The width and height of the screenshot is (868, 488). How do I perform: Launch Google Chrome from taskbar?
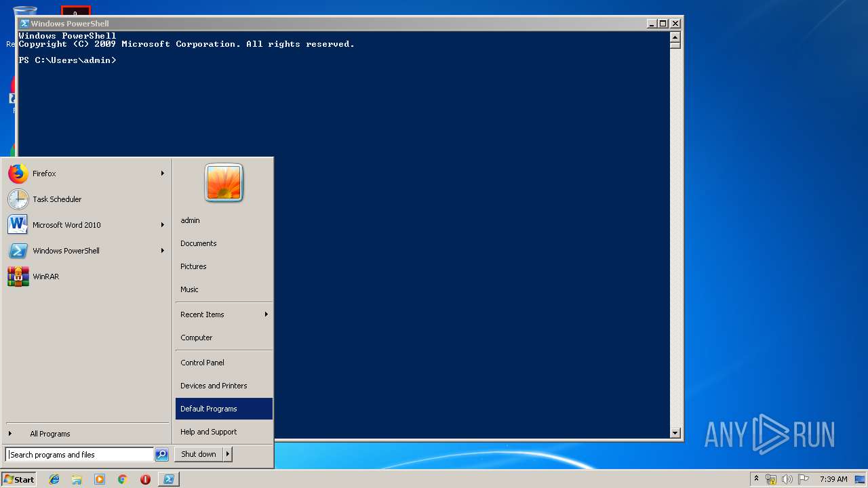(x=122, y=479)
